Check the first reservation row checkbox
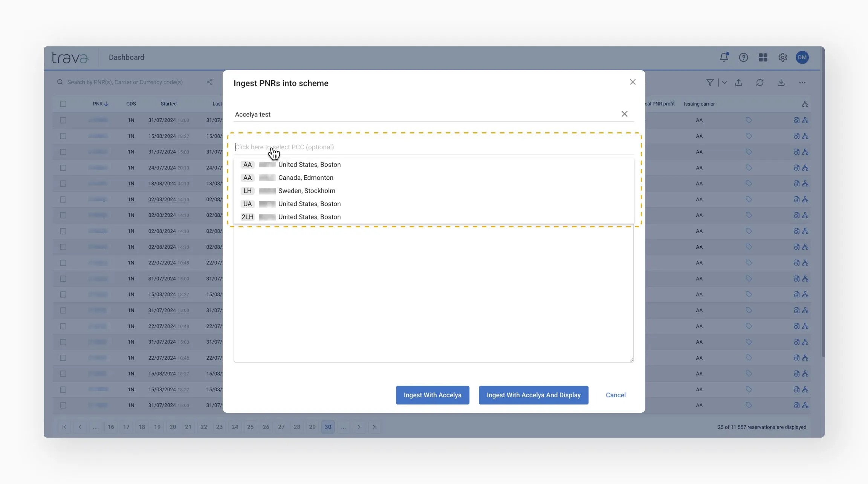Screen dimensions: 868x484 (x=63, y=120)
